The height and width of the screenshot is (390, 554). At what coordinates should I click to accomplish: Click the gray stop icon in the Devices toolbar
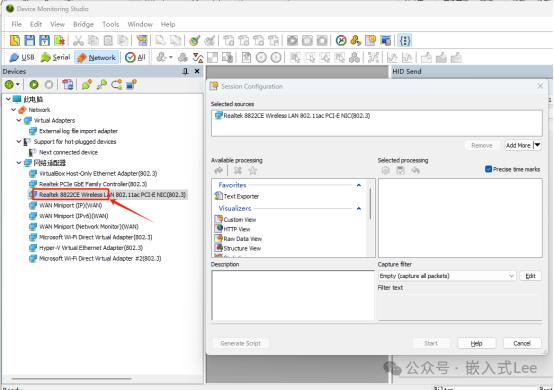pyautogui.click(x=49, y=84)
